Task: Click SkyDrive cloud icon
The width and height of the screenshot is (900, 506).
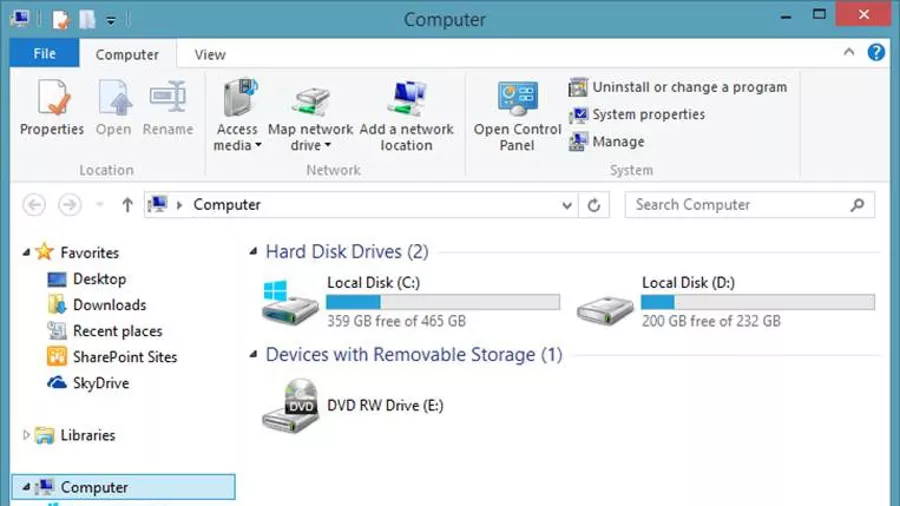Action: [x=57, y=383]
